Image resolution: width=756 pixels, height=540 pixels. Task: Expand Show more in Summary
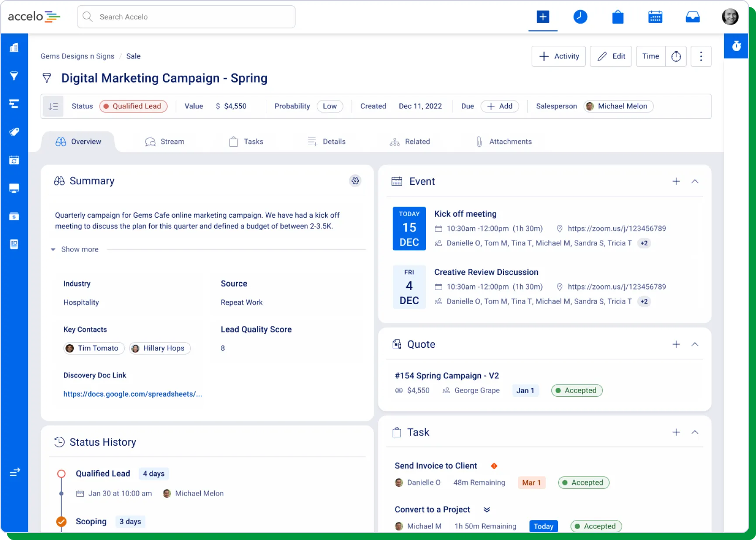point(75,249)
